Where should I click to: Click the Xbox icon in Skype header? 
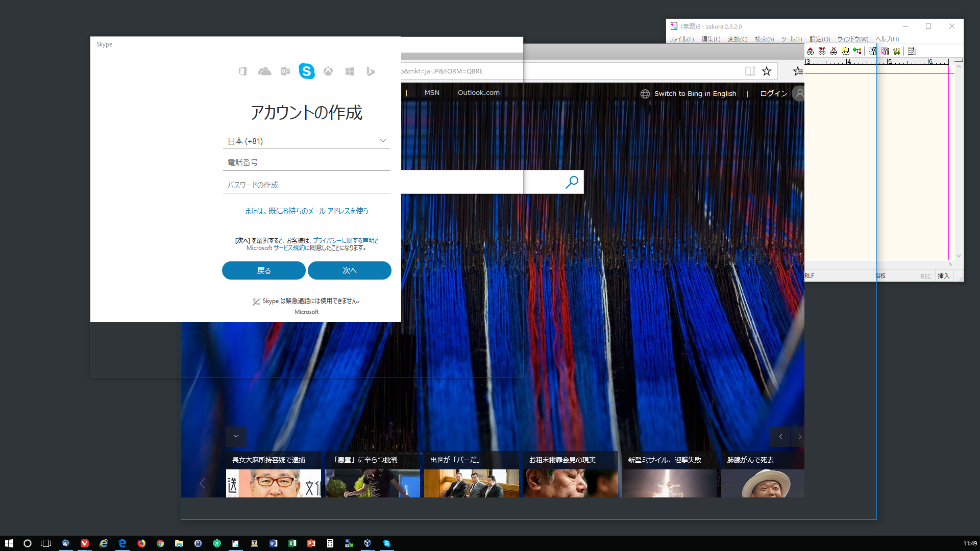click(328, 71)
